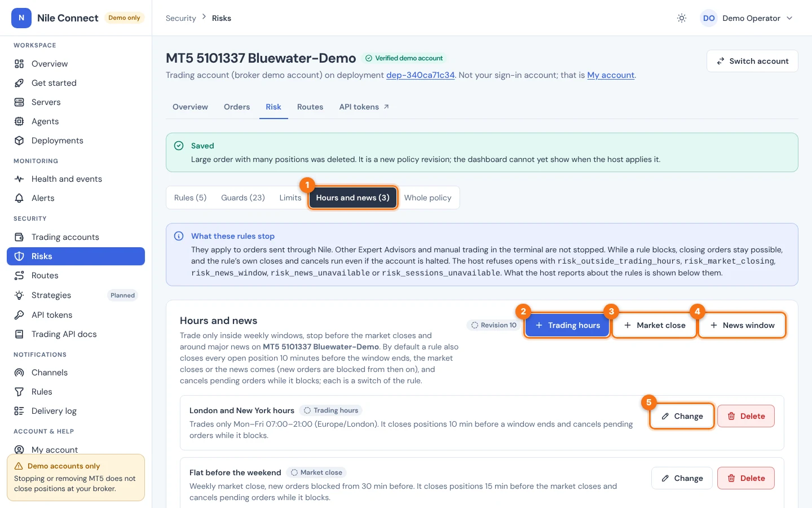Open Trading API docs in the sidebar
The width and height of the screenshot is (812, 508).
[x=76, y=334]
